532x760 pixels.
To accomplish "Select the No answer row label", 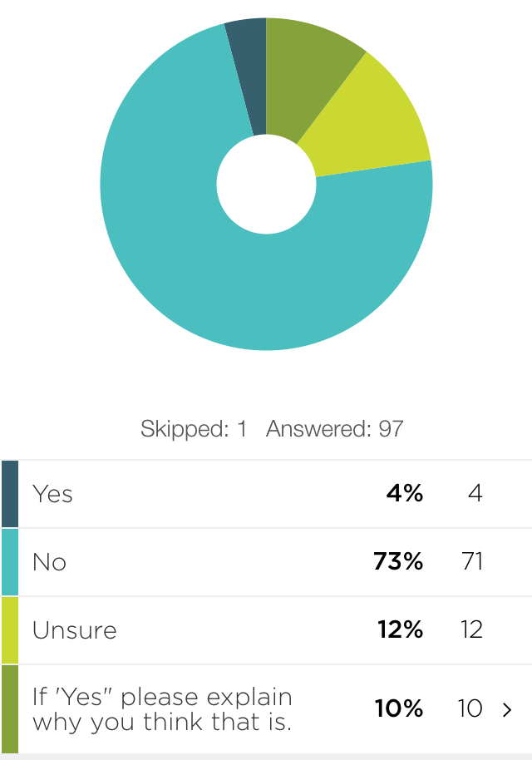I will click(x=49, y=562).
